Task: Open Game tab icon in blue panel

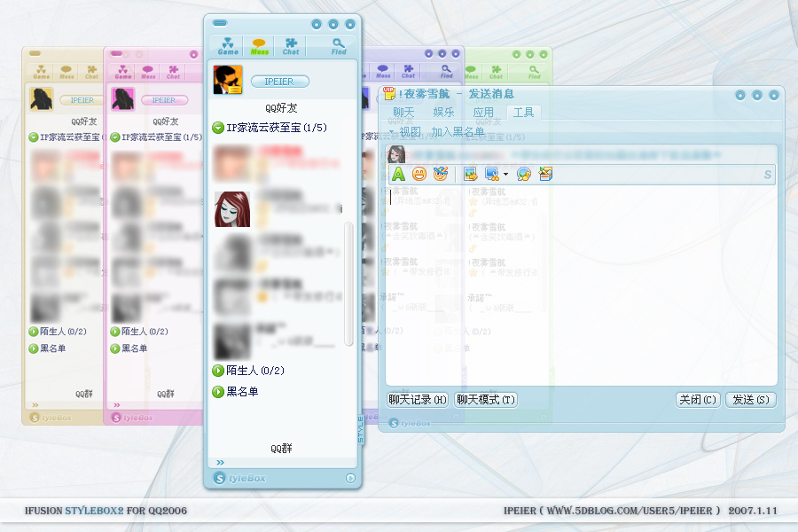Action: click(228, 46)
